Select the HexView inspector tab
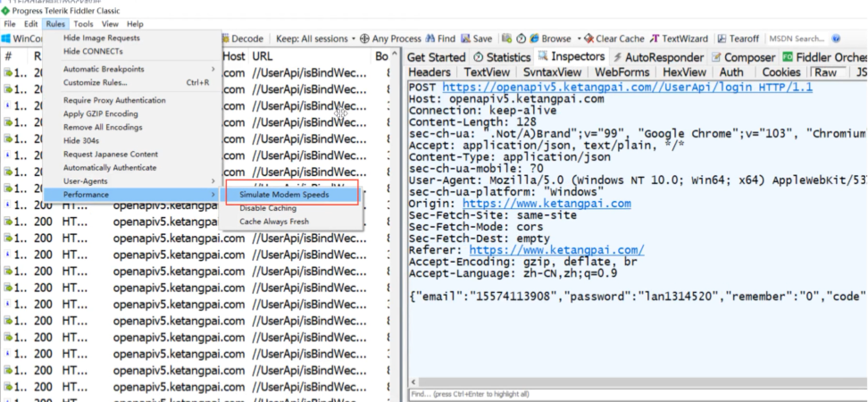Viewport: 868px width, 402px height. pos(684,72)
